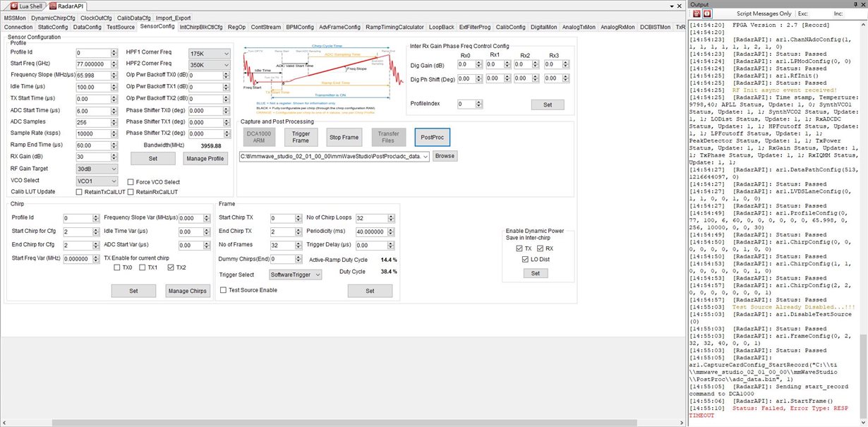868x427 pixels.
Task: Open the Import_Export tab
Action: [174, 18]
